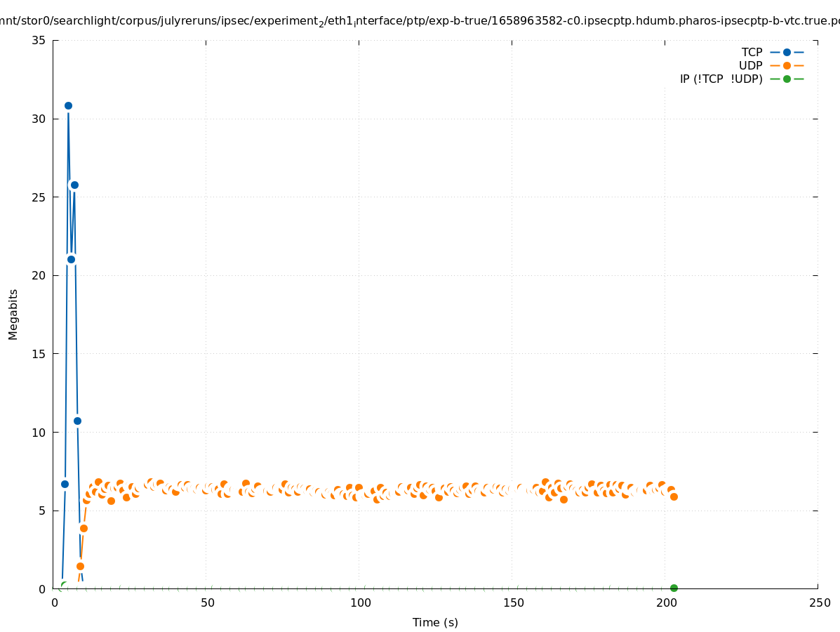The width and height of the screenshot is (840, 632).
Task: Click the lowest orange UDP point near 1.5 Megabits
Action: pos(80,566)
